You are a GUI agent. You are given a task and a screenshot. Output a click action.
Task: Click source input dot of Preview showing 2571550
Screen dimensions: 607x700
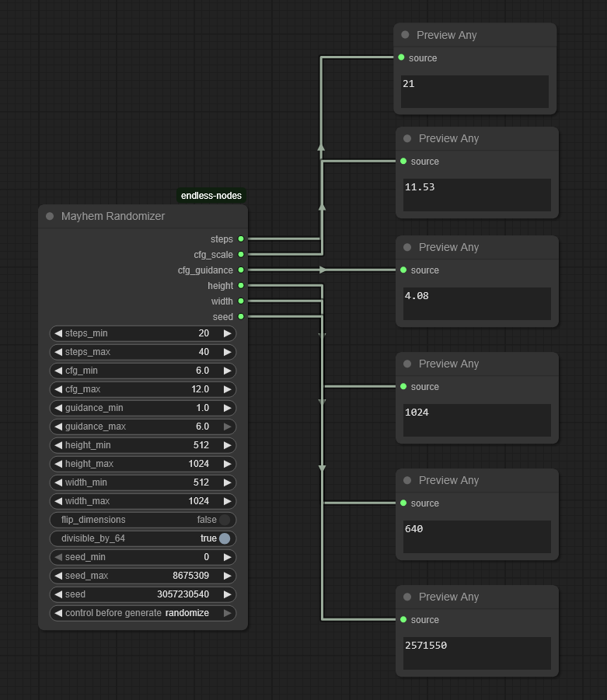pos(403,620)
